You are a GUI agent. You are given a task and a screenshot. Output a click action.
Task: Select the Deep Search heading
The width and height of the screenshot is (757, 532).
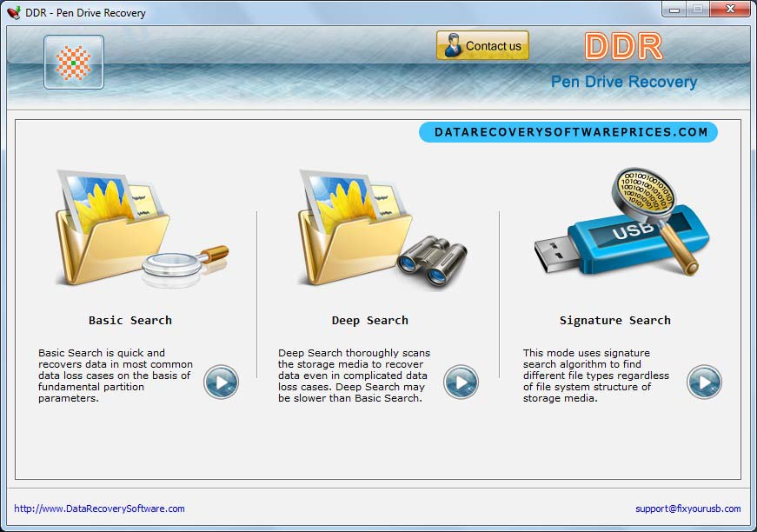pyautogui.click(x=370, y=320)
